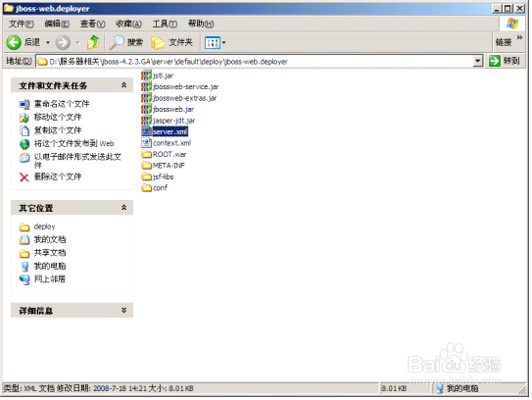
Task: Open the 工具(T) menu
Action: [x=165, y=24]
